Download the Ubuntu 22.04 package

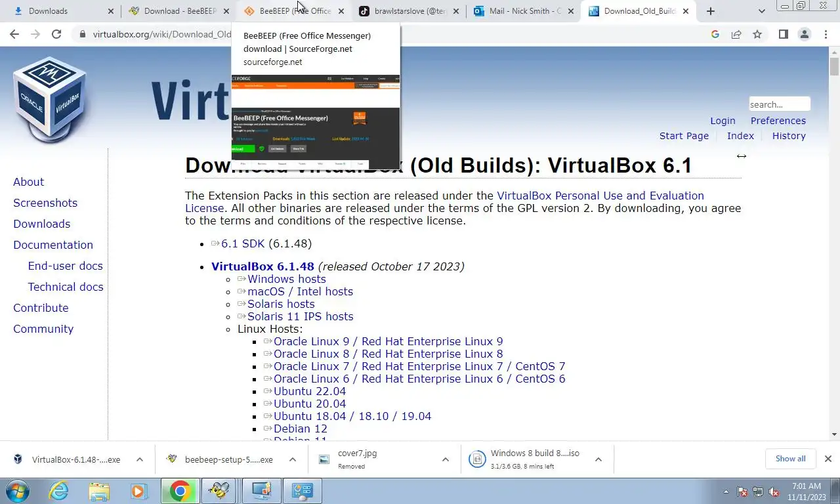click(x=310, y=391)
